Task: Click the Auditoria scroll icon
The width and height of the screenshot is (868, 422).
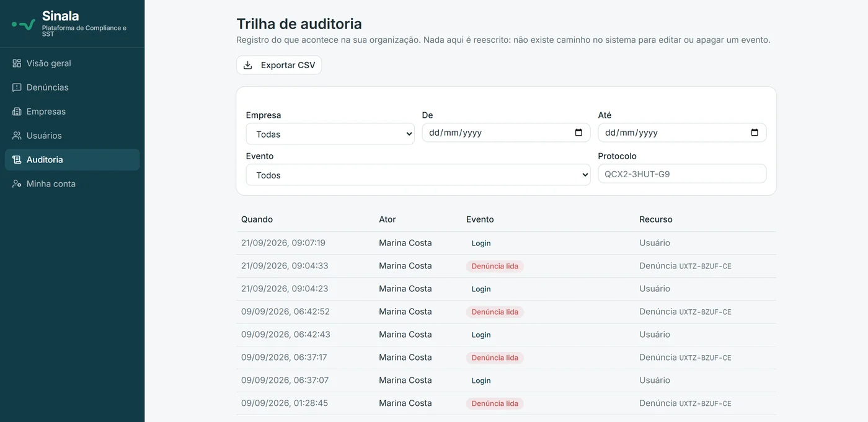Action: pos(17,160)
